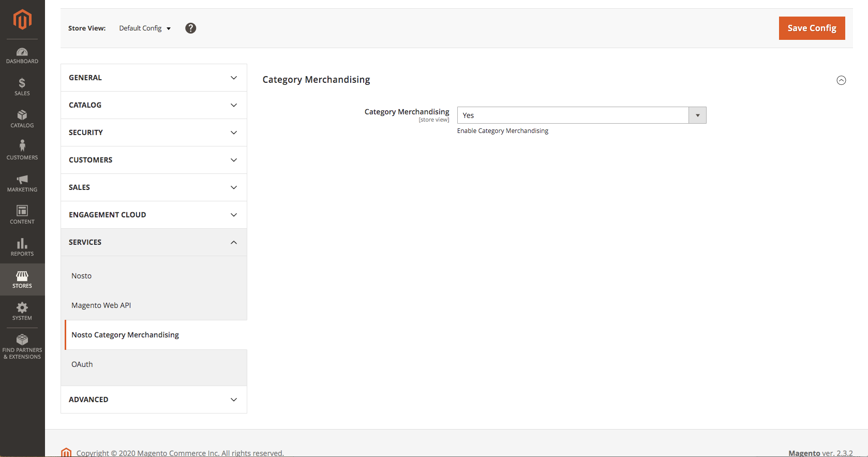Select the OAuth configuration tab

click(x=82, y=364)
